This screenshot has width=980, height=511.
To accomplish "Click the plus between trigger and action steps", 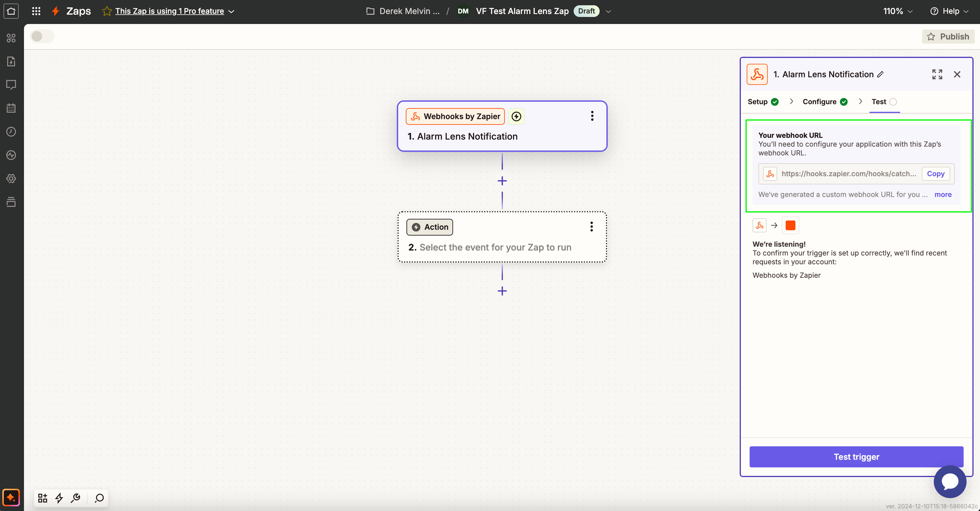I will pos(502,181).
